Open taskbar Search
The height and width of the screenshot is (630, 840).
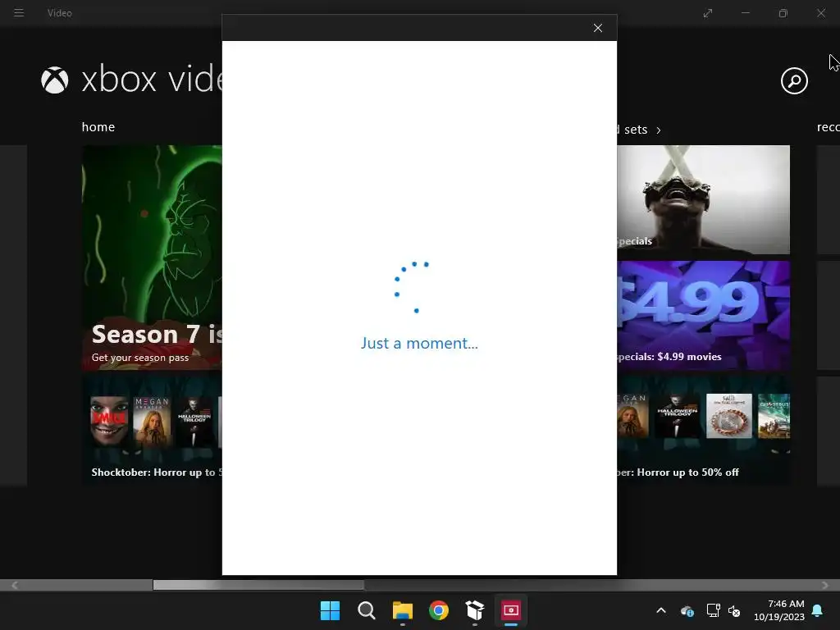pos(367,610)
